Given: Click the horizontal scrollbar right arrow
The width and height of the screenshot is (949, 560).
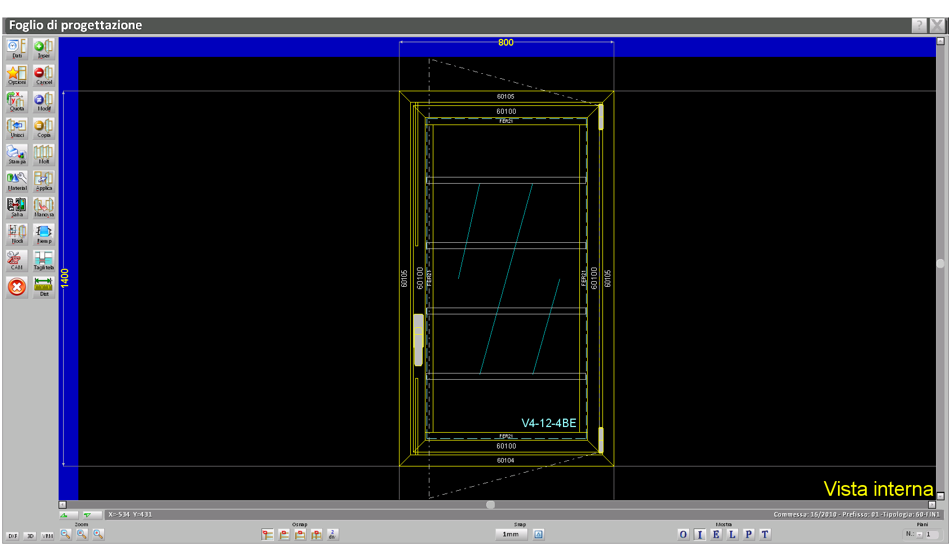Looking at the screenshot, I should (x=932, y=505).
